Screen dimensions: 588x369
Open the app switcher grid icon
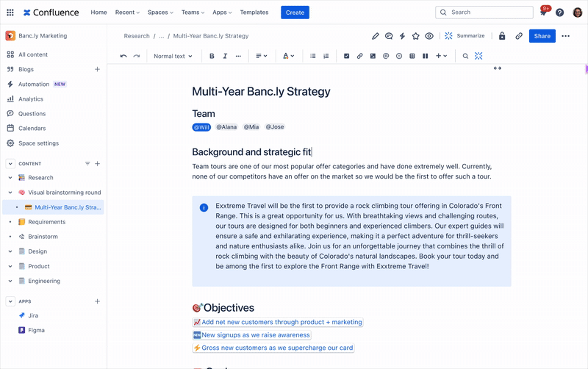coord(10,12)
